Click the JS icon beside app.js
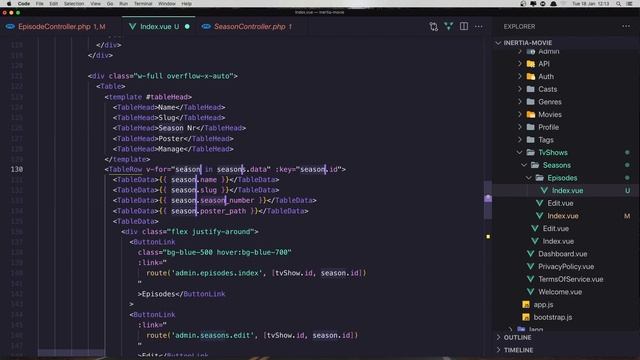 pos(526,304)
